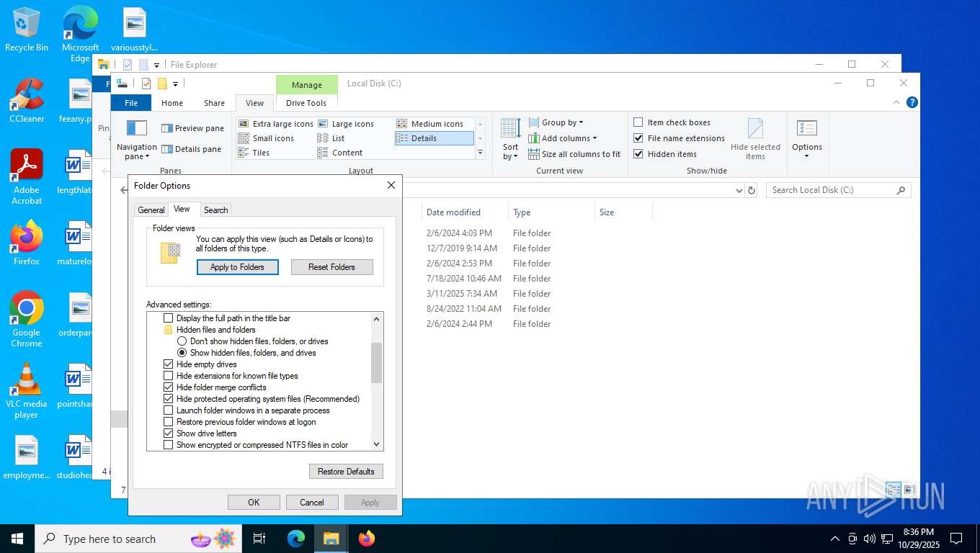Open the Quick Access Toolbar dropdown arrow
980x553 pixels.
pos(175,84)
